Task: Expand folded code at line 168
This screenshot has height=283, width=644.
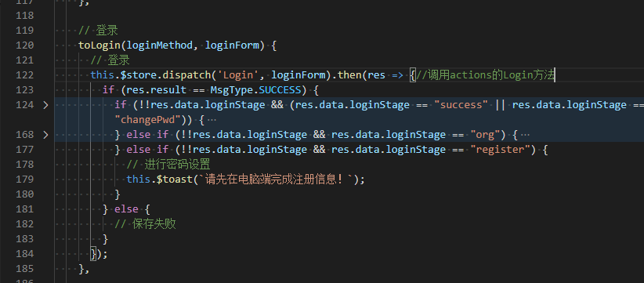Action: [x=45, y=135]
